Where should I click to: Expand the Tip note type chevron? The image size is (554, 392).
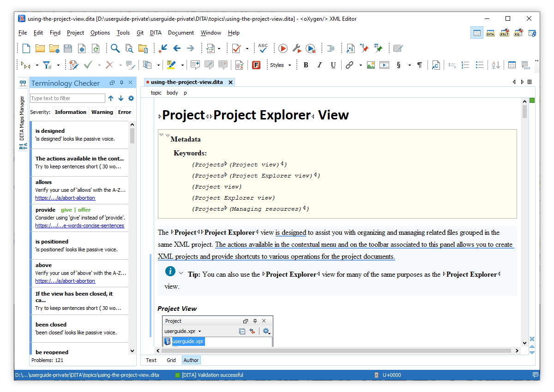(181, 273)
